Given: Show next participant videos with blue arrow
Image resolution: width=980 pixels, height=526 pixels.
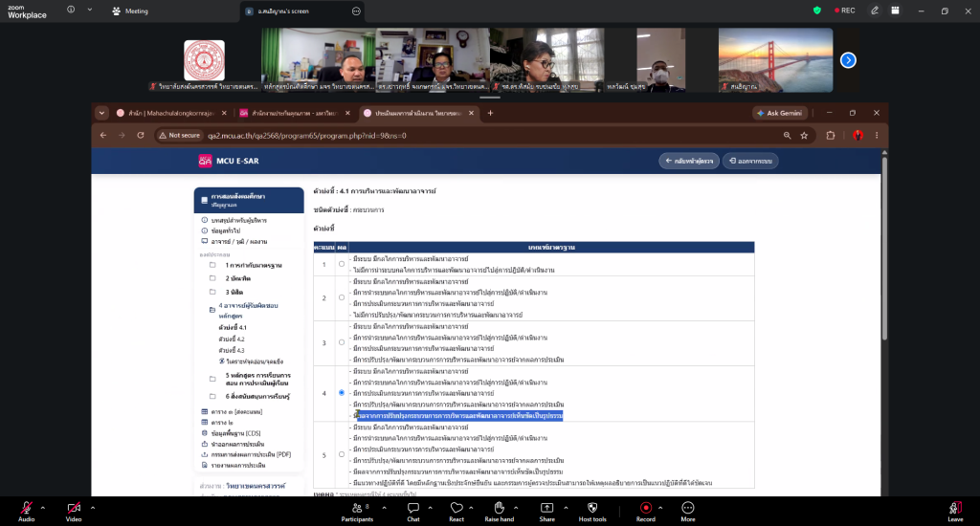Looking at the screenshot, I should pyautogui.click(x=848, y=60).
